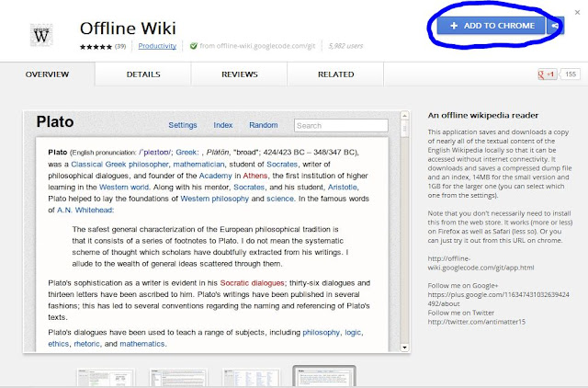588x388 pixels.
Task: Select the first screenshot thumbnail
Action: [x=106, y=378]
